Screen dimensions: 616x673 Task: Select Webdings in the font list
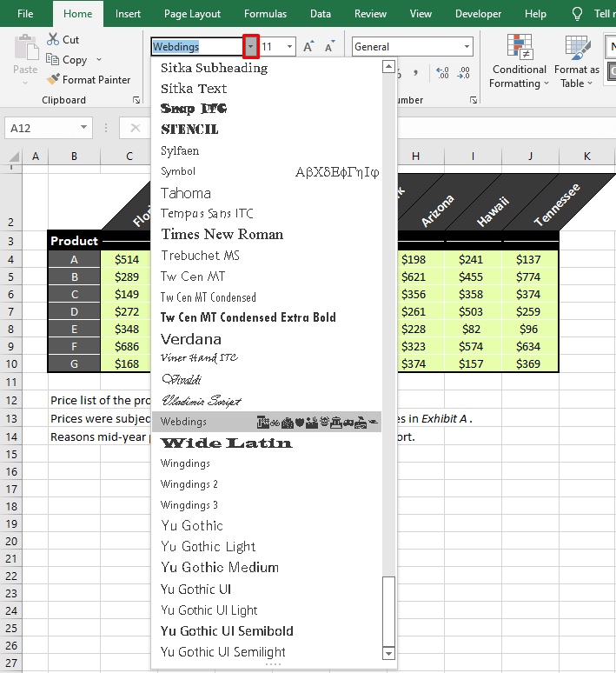pyautogui.click(x=267, y=422)
